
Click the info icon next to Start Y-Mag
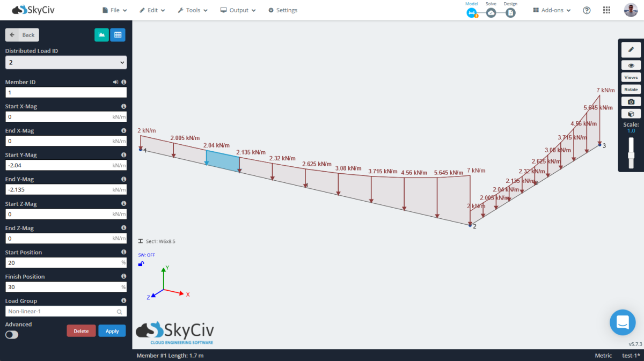tap(123, 154)
